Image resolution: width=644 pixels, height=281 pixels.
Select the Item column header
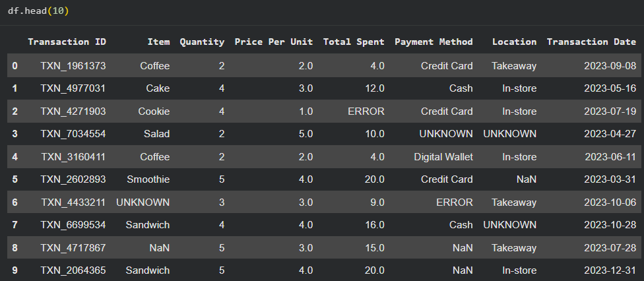click(158, 42)
